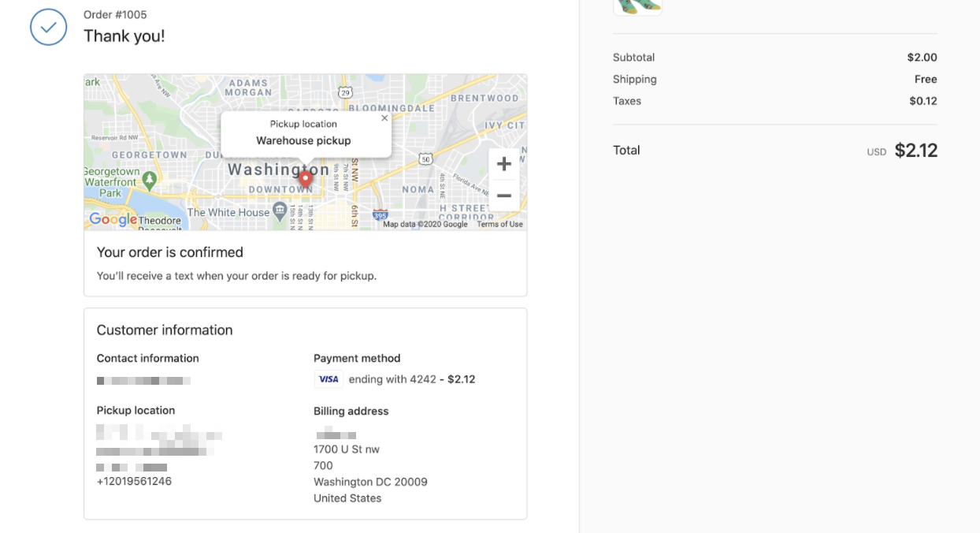The width and height of the screenshot is (980, 533).
Task: Select The White House landmark marker
Action: tap(279, 211)
